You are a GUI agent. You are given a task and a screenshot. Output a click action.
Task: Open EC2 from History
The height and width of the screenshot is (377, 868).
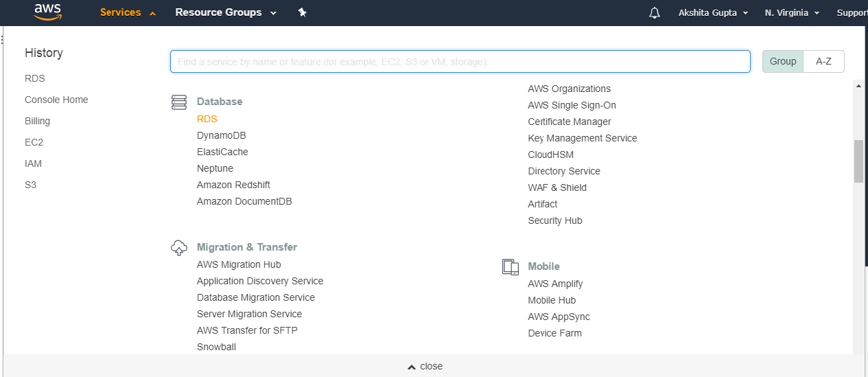point(34,142)
